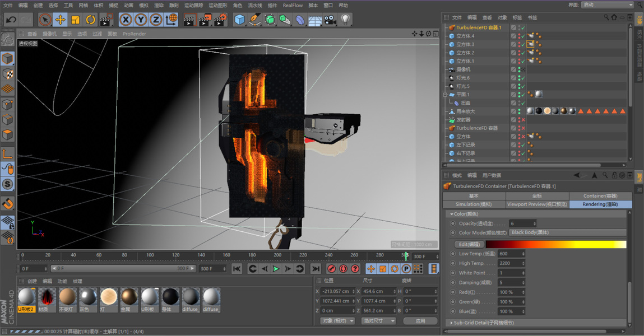
Task: Switch to Simulation(模拟) tab
Action: [474, 204]
